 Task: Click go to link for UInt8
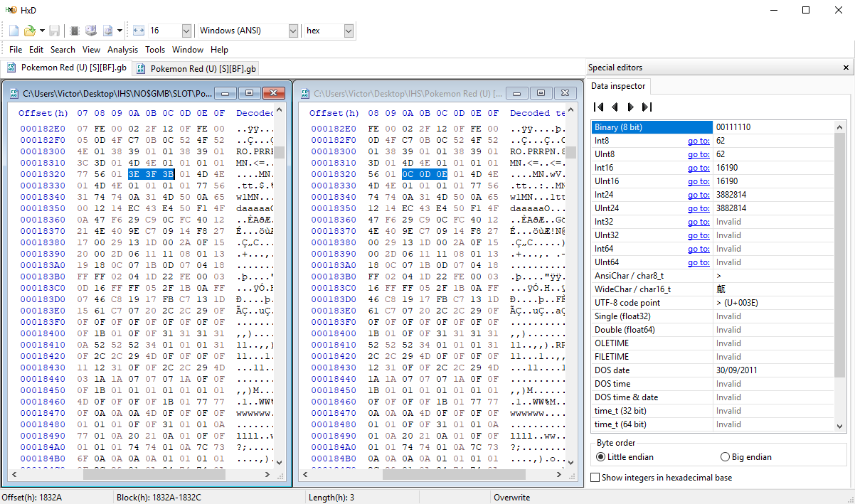[x=699, y=154]
